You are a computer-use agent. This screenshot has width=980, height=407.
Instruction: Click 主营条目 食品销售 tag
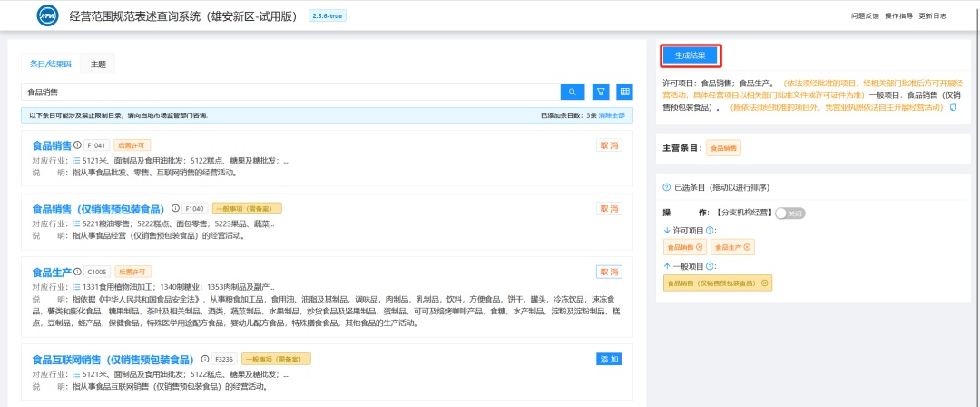[x=724, y=148]
